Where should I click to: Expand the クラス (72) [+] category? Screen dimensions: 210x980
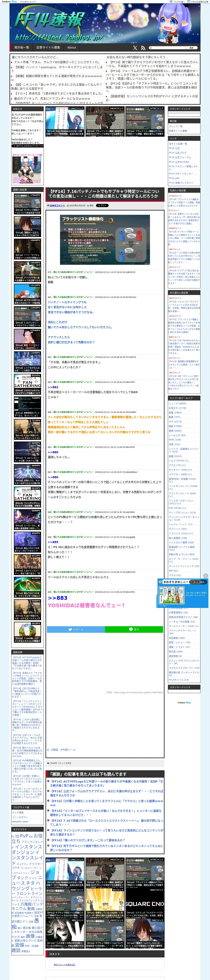[x=177, y=465]
